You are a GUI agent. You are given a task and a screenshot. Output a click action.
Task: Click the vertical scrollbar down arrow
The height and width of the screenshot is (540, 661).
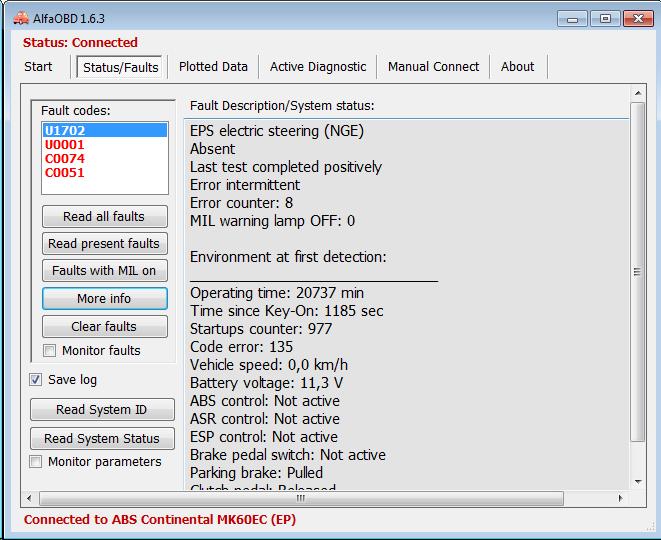[638, 481]
